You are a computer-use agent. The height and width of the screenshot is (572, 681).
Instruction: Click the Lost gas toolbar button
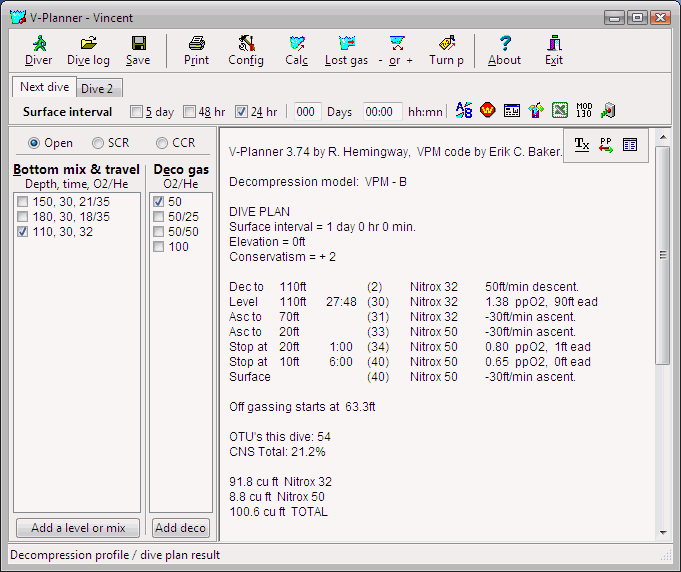(x=346, y=50)
